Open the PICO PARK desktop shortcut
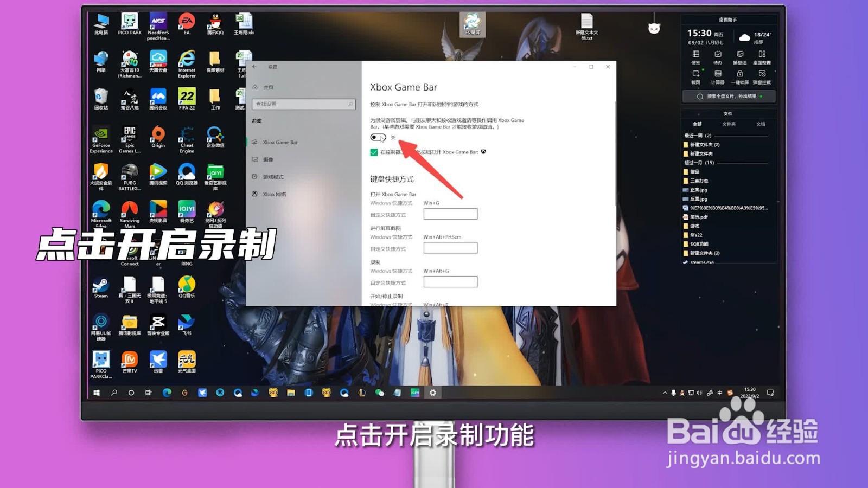 point(130,24)
